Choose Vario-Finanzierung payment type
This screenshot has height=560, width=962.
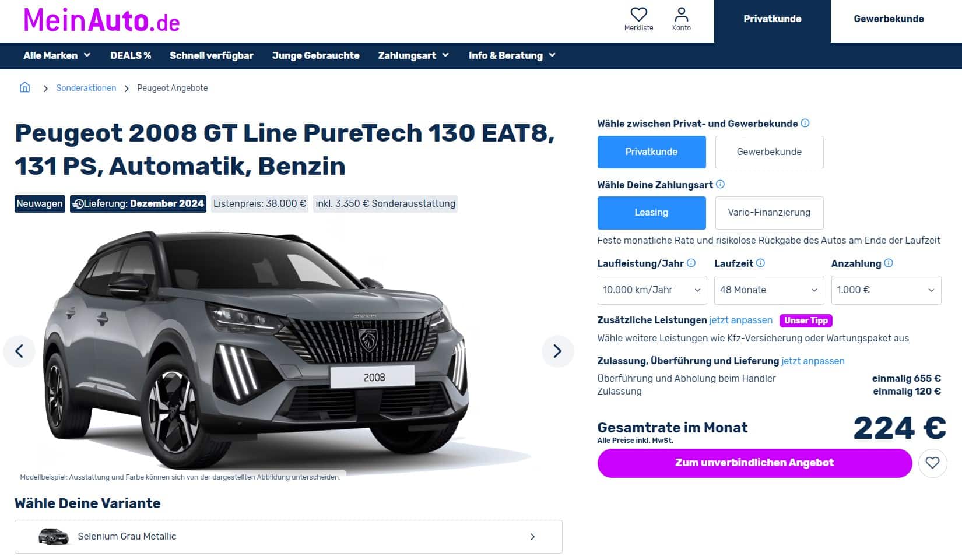pos(769,213)
